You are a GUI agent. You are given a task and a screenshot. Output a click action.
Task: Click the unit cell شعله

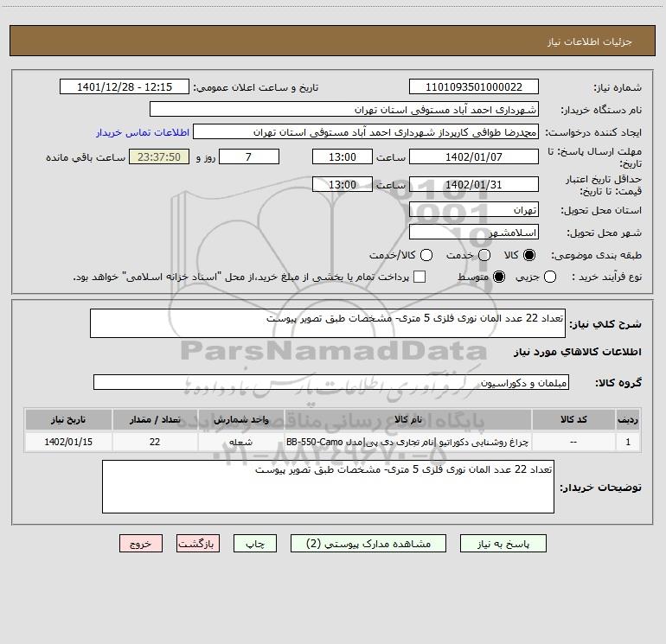[240, 442]
